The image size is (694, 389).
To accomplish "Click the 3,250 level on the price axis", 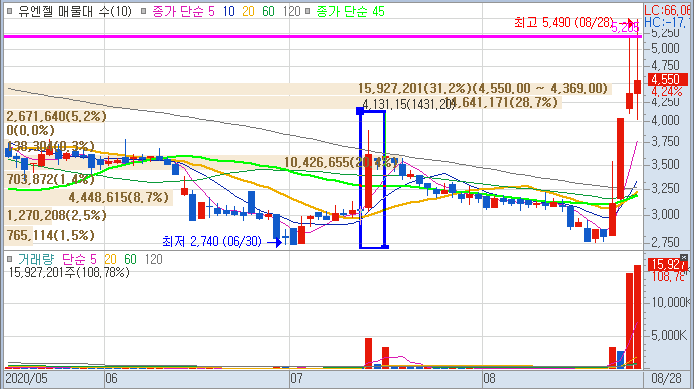I will pos(665,189).
